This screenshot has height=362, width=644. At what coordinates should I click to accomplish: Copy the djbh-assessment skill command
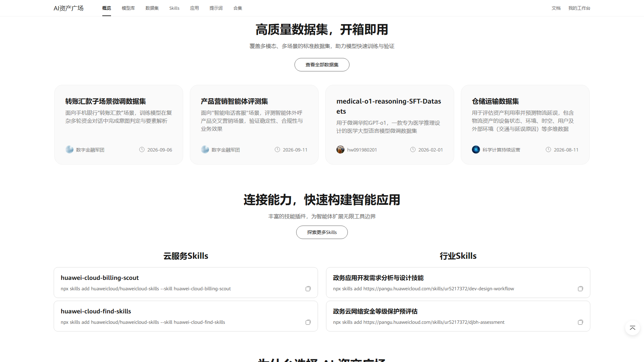[580, 322]
